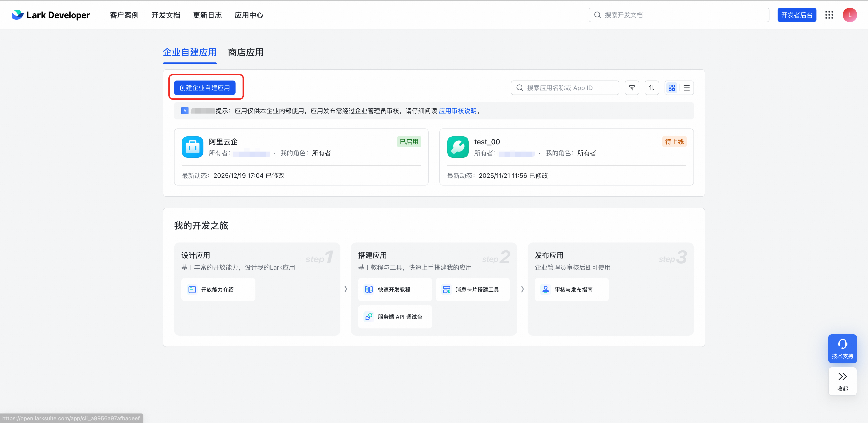Collapse the floating panel with 收起

[x=842, y=381]
